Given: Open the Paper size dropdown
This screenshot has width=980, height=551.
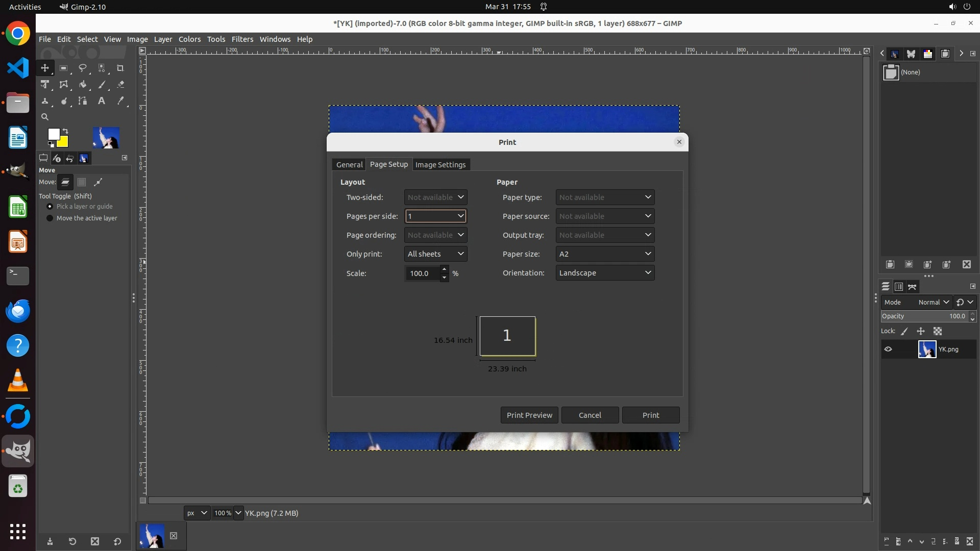Looking at the screenshot, I should [x=605, y=254].
